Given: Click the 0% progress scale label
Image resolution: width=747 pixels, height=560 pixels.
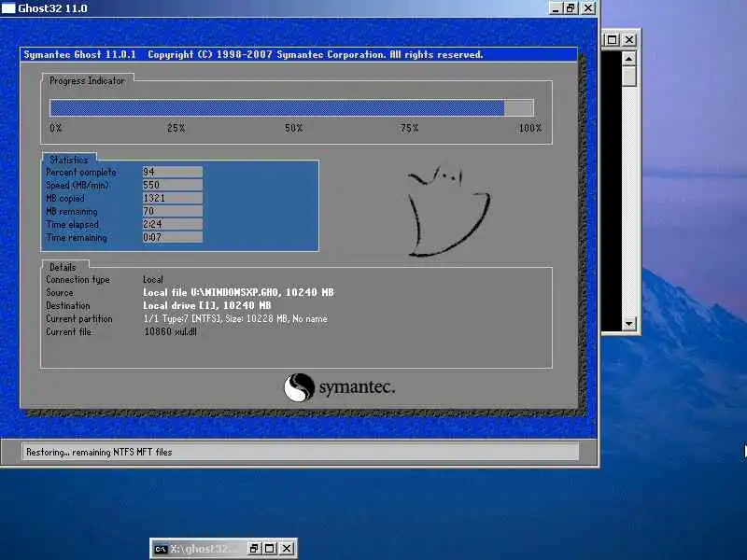Looking at the screenshot, I should coord(56,128).
